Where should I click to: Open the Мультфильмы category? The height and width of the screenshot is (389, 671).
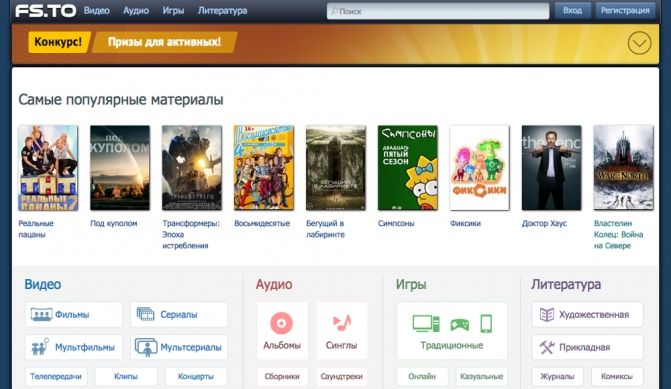pos(74,347)
